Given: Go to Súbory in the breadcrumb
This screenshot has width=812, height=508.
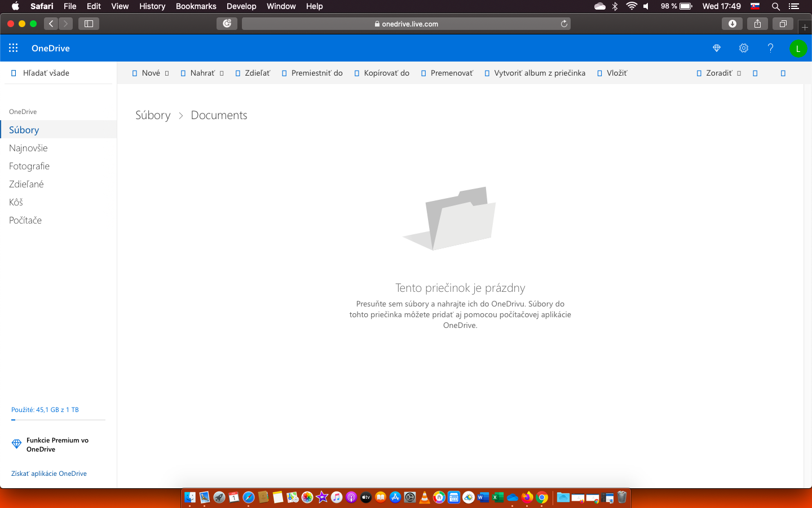Looking at the screenshot, I should tap(153, 115).
